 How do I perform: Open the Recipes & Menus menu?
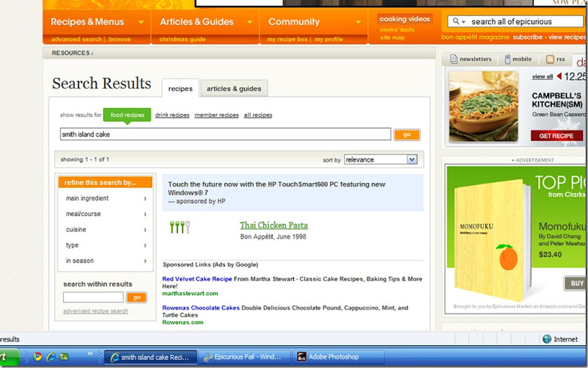[87, 22]
